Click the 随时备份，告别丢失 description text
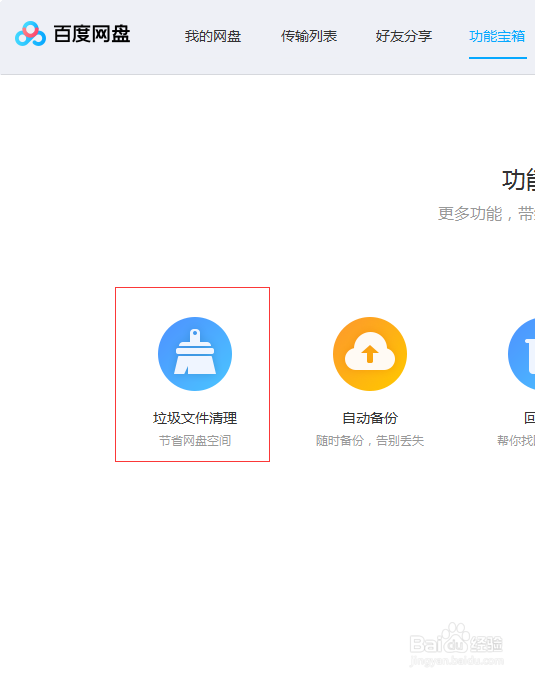This screenshot has width=535, height=680. 370,441
